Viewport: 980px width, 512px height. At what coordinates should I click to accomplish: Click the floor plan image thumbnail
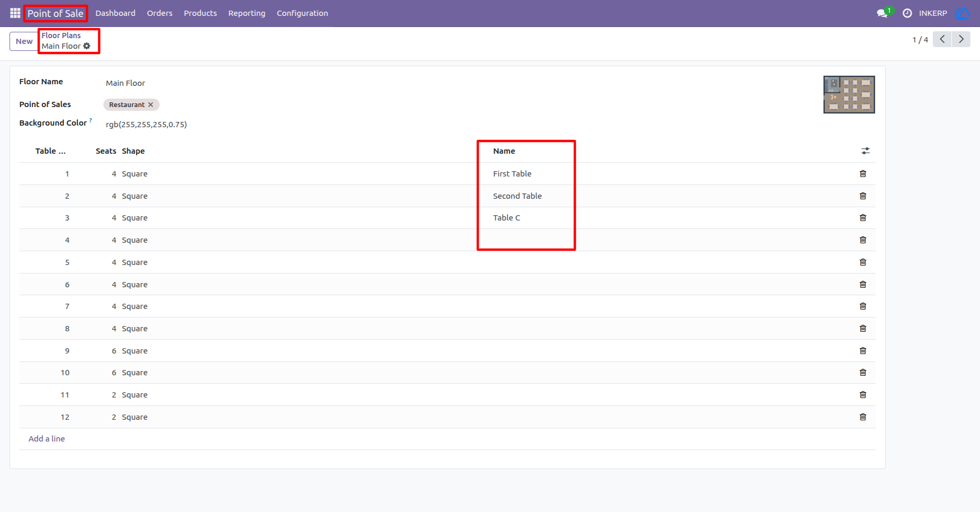[x=849, y=94]
